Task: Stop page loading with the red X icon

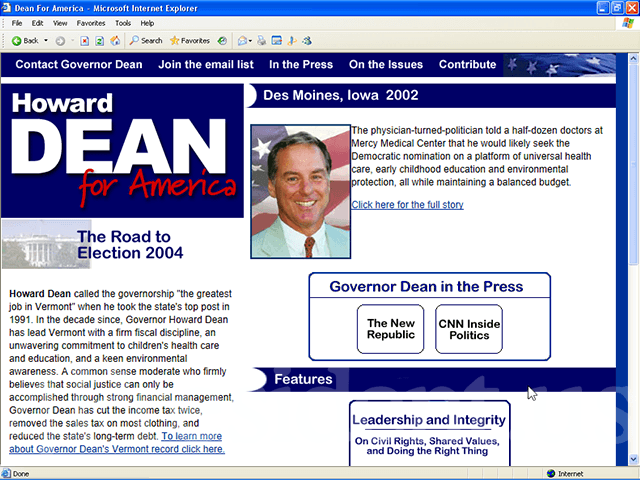Action: (84, 41)
